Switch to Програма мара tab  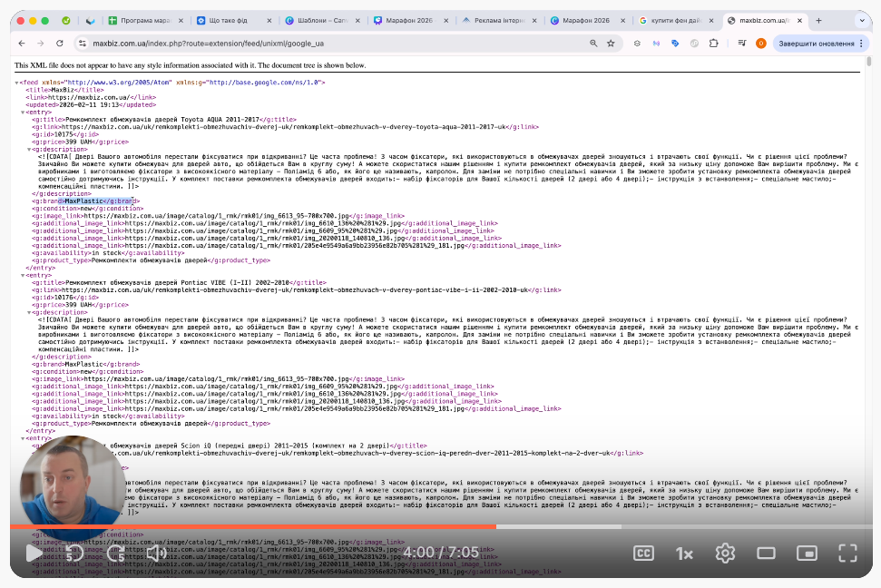pos(145,20)
